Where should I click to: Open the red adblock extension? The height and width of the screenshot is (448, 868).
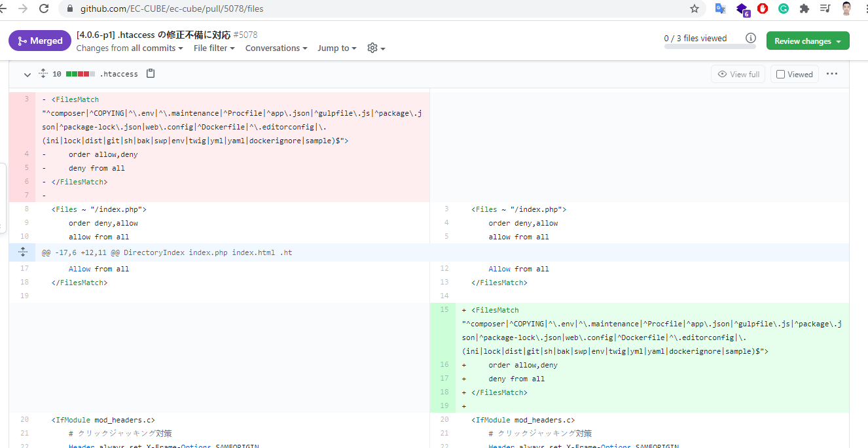click(763, 9)
